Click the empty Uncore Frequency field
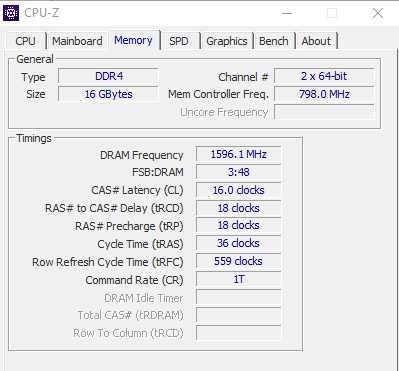This screenshot has height=371, width=399. (324, 112)
